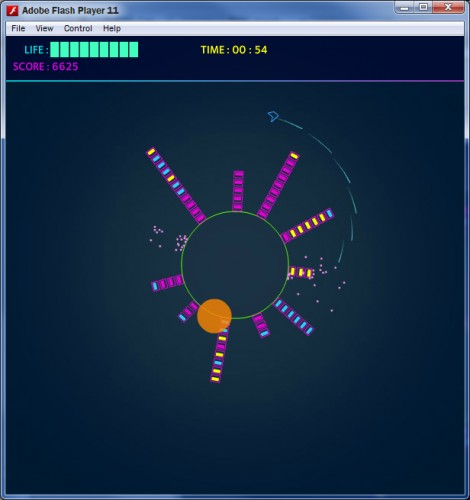The width and height of the screenshot is (470, 500).
Task: Click the Adobe Flash Player logo icon
Action: [x=13, y=11]
